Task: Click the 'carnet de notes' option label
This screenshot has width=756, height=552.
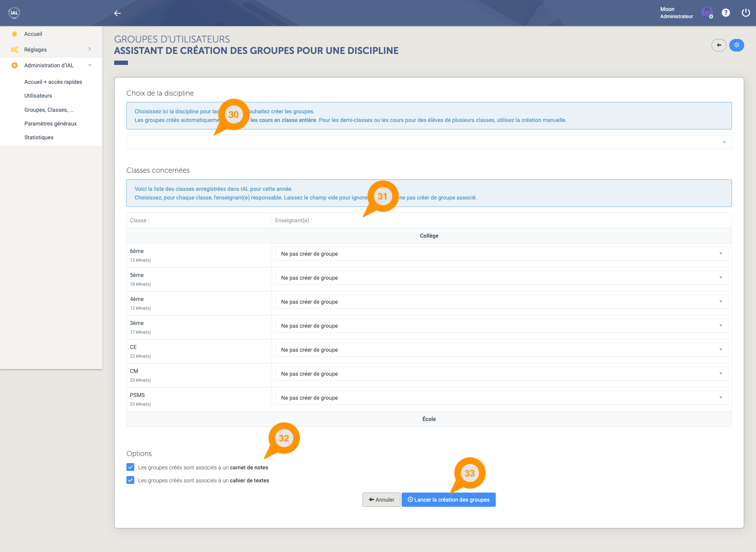Action: (203, 467)
